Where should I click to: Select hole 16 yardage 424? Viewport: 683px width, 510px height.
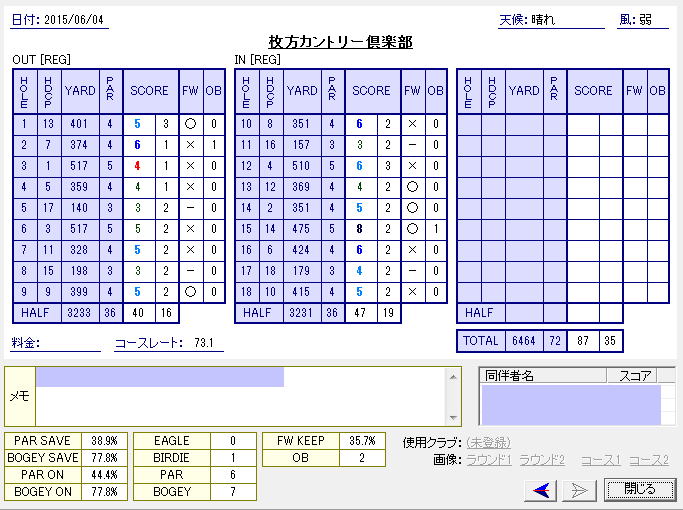(x=301, y=250)
